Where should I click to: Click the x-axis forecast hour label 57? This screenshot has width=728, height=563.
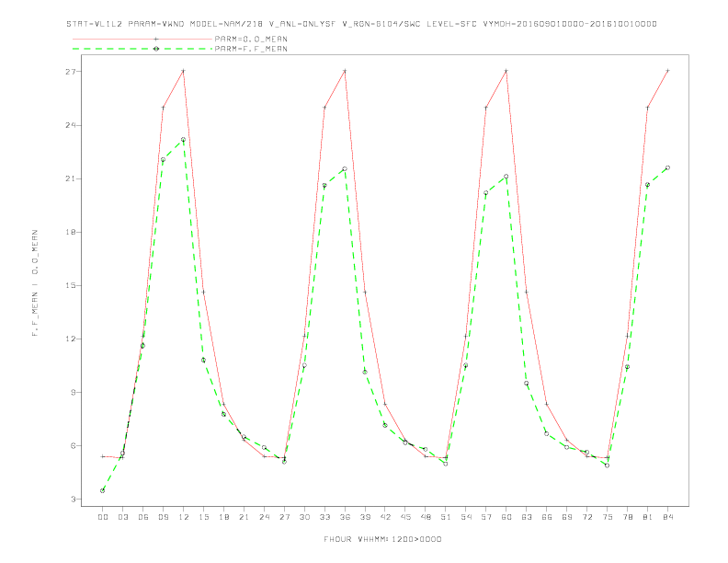click(486, 517)
